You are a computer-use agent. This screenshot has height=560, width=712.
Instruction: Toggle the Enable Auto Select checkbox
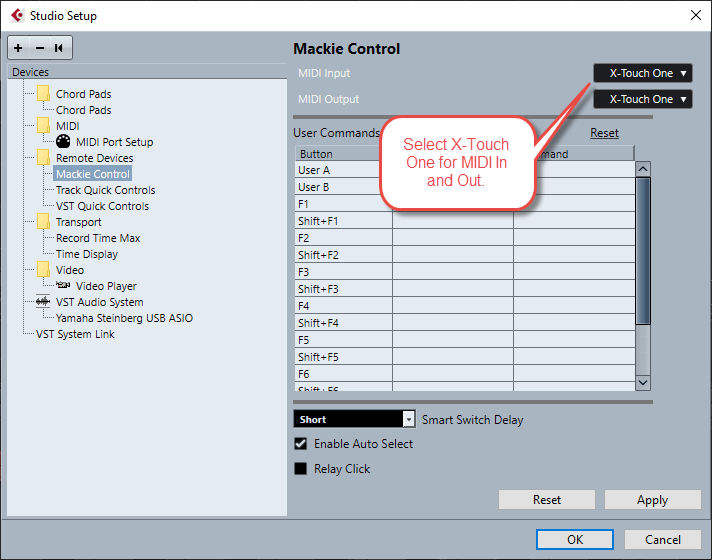[301, 443]
